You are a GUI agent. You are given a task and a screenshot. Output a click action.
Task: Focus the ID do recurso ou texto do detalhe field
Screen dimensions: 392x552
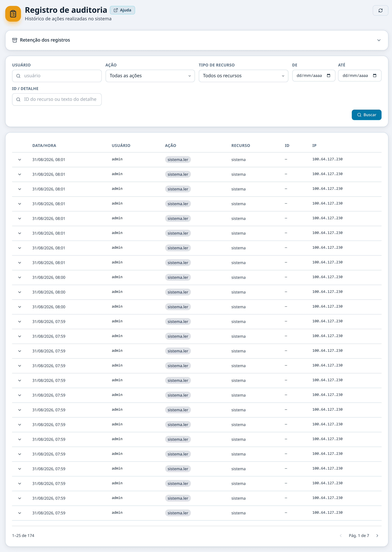click(57, 100)
